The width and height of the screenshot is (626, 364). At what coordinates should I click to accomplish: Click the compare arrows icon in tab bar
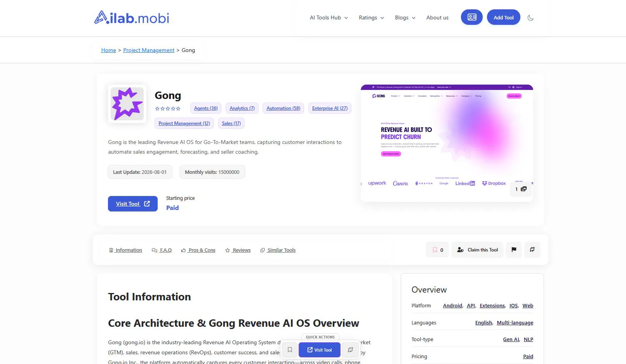click(532, 250)
